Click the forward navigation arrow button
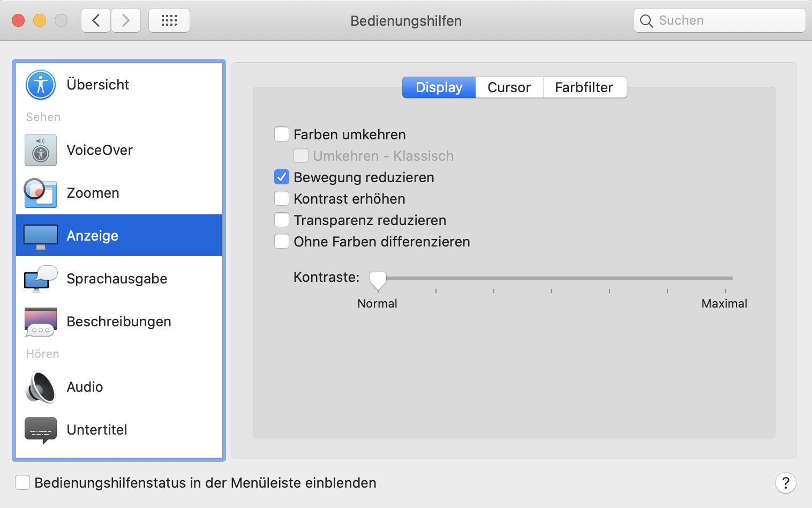812x508 pixels. pos(126,20)
